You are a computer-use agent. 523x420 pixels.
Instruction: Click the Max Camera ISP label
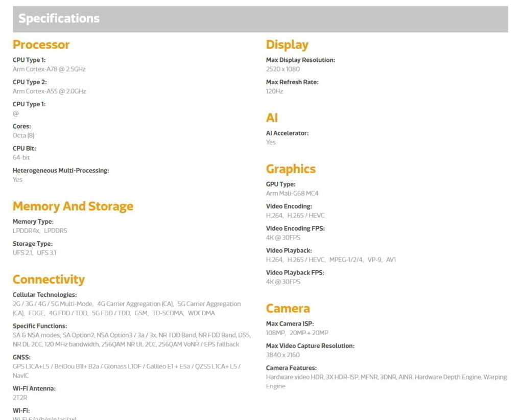290,324
